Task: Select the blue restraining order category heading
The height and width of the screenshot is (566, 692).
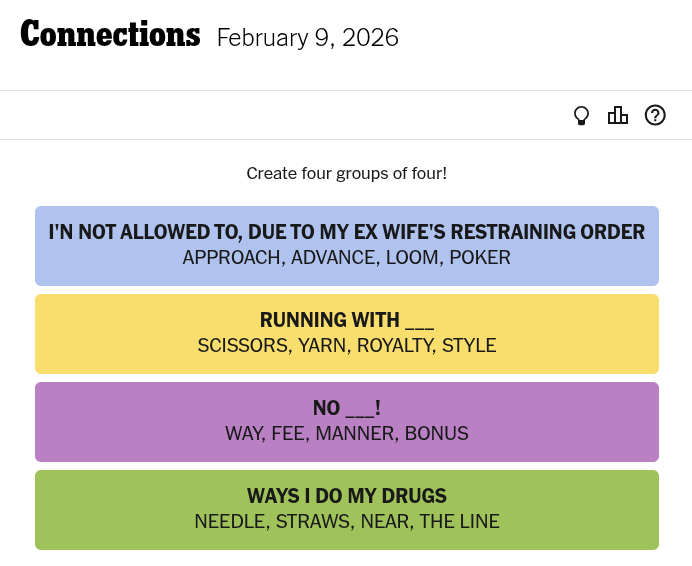Action: coord(346,232)
